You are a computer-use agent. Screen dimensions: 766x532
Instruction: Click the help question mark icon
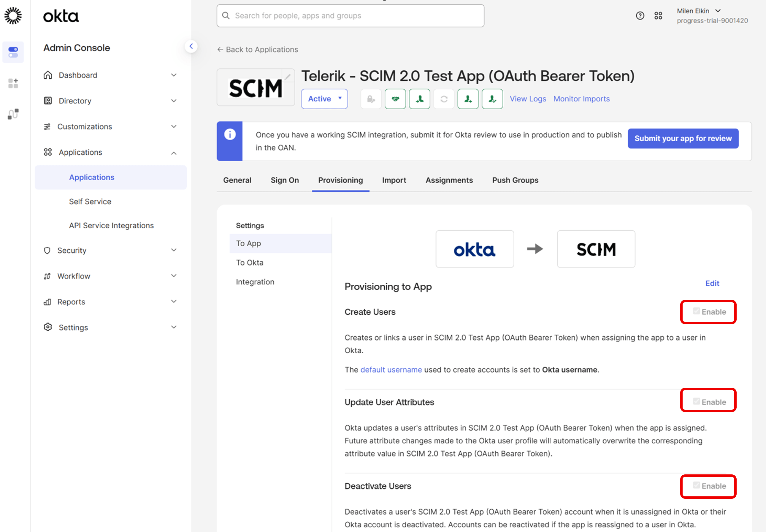[640, 16]
